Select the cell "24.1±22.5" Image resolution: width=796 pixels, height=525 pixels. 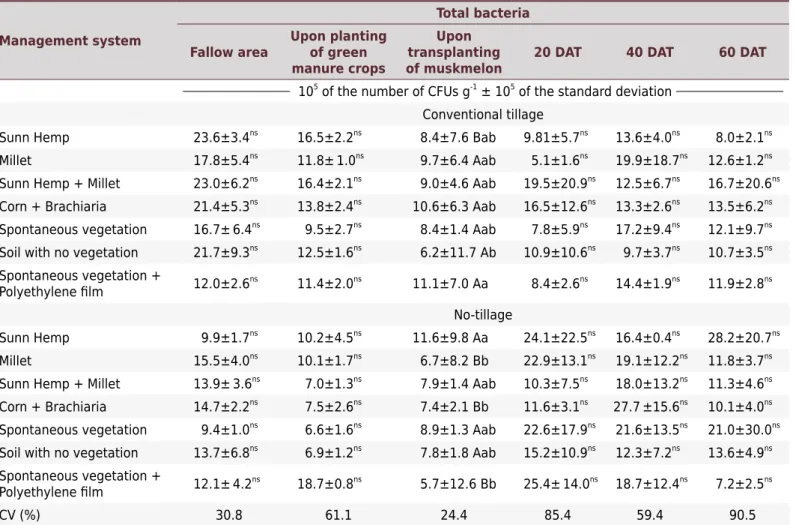(x=560, y=337)
